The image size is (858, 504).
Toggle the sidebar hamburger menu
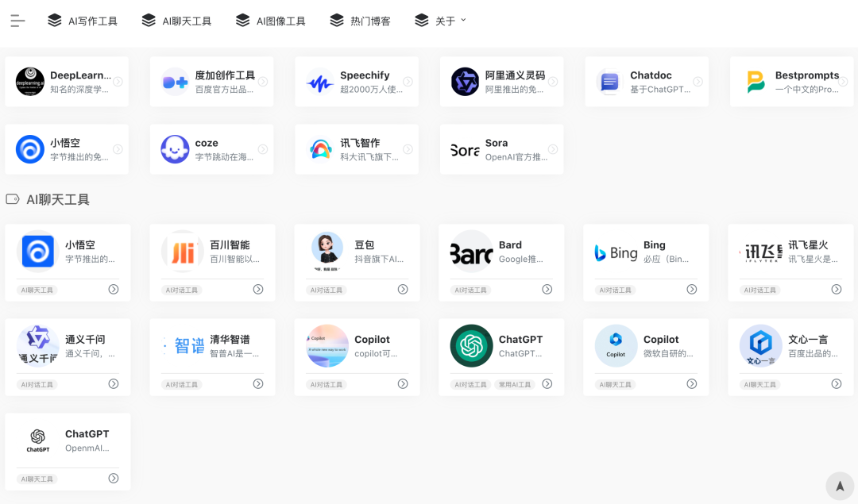[17, 21]
